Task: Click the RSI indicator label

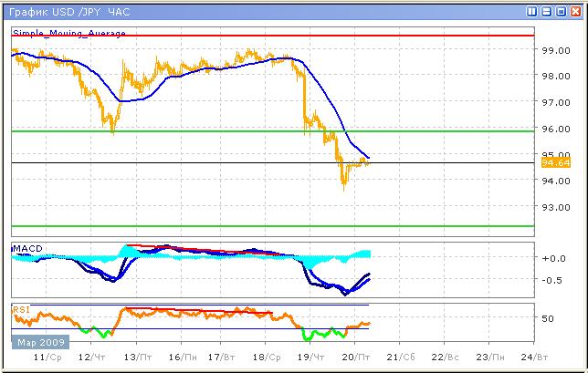Action: pos(20,309)
